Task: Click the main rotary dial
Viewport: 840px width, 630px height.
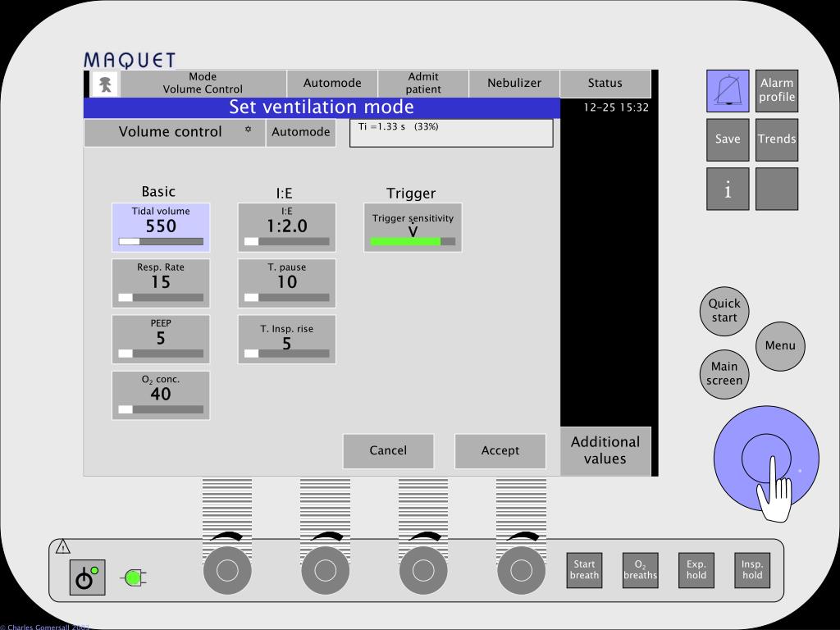Action: tap(766, 459)
